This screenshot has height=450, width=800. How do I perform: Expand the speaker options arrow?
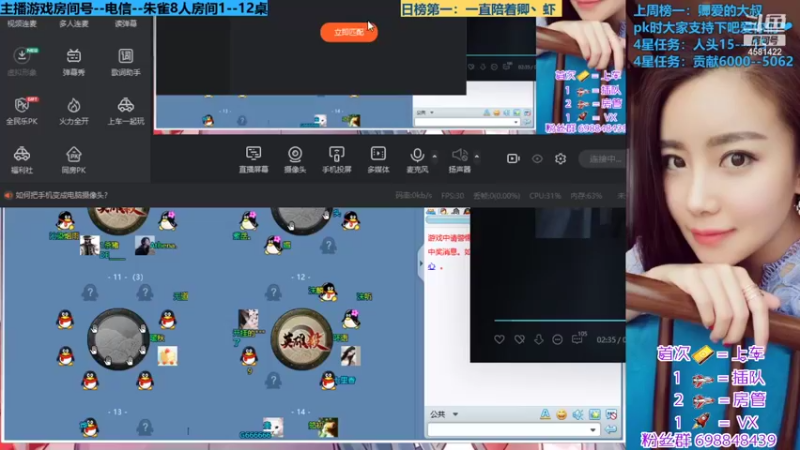pyautogui.click(x=477, y=156)
